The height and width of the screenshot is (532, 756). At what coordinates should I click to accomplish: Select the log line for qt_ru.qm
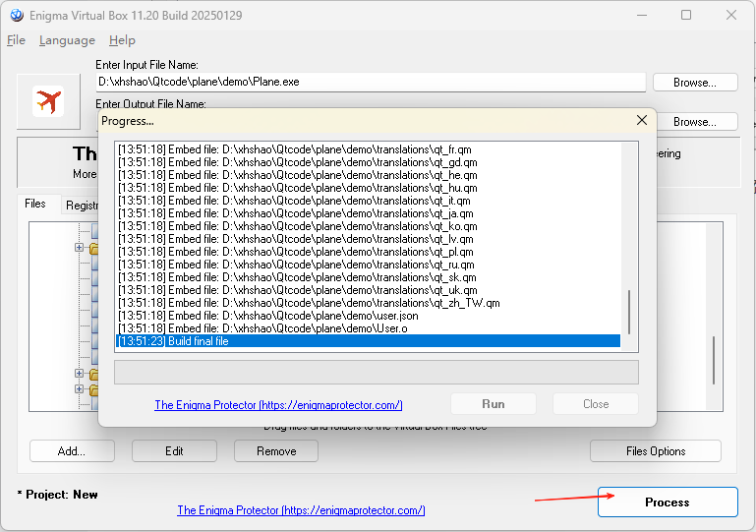click(369, 265)
